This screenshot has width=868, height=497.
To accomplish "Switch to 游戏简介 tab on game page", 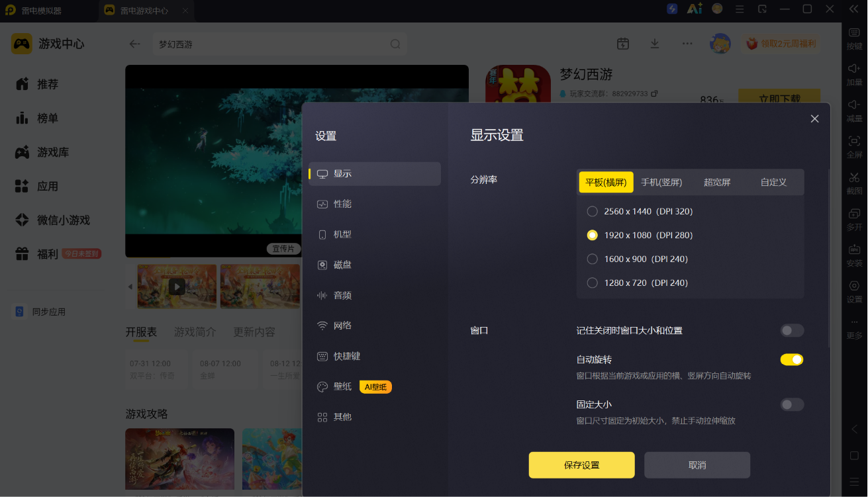I will click(x=195, y=332).
